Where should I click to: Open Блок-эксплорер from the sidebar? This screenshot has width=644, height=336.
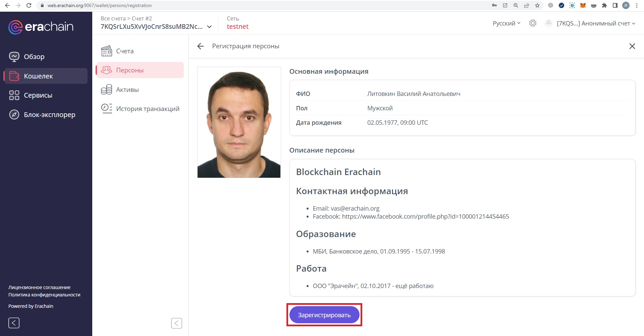49,115
